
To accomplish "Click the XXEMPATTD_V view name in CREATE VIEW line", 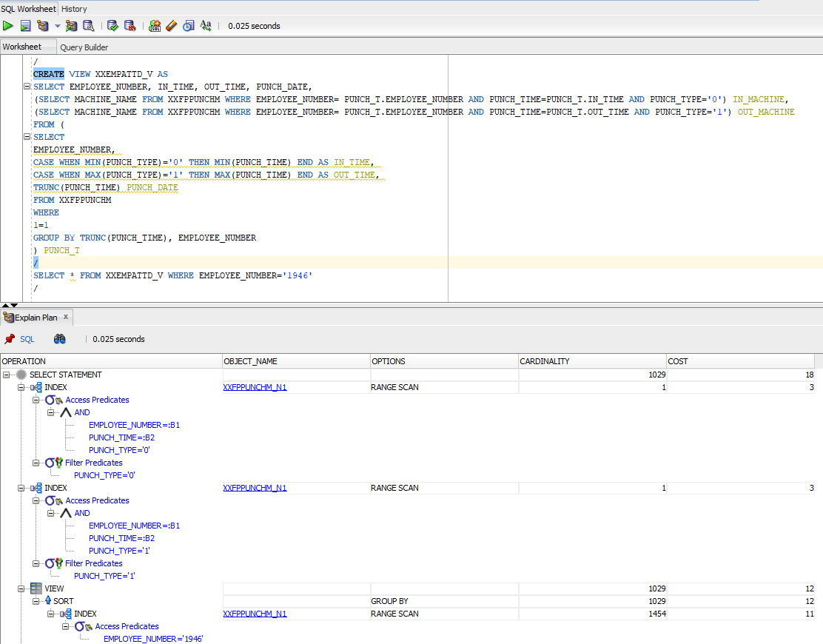I will coord(124,74).
